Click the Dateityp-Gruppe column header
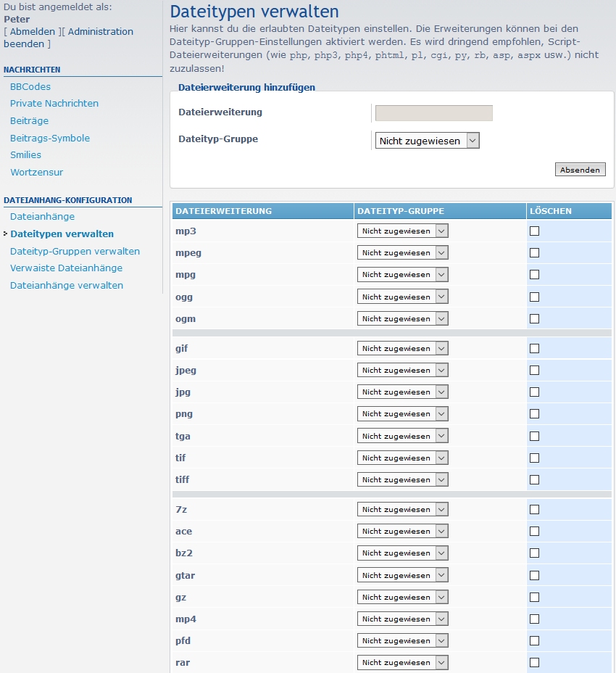 (x=440, y=211)
